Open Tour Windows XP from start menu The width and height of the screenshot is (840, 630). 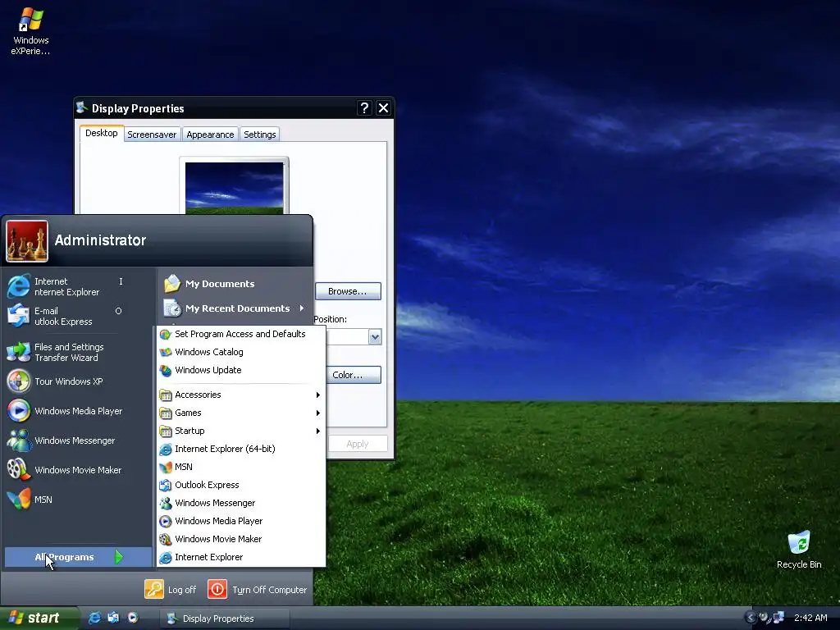[67, 381]
